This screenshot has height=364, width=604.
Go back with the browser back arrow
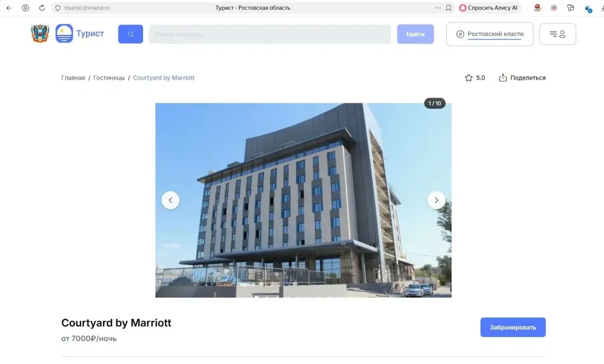9,8
